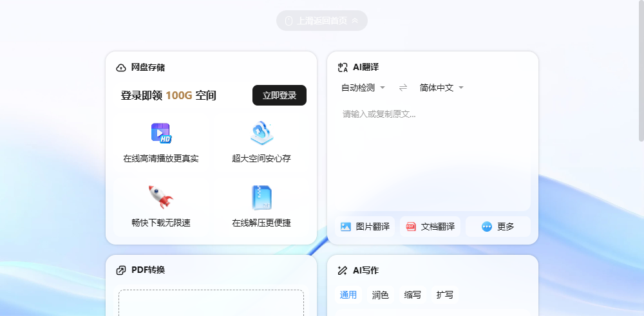Click the AI写作 magic pen icon
The image size is (644, 316).
[343, 270]
